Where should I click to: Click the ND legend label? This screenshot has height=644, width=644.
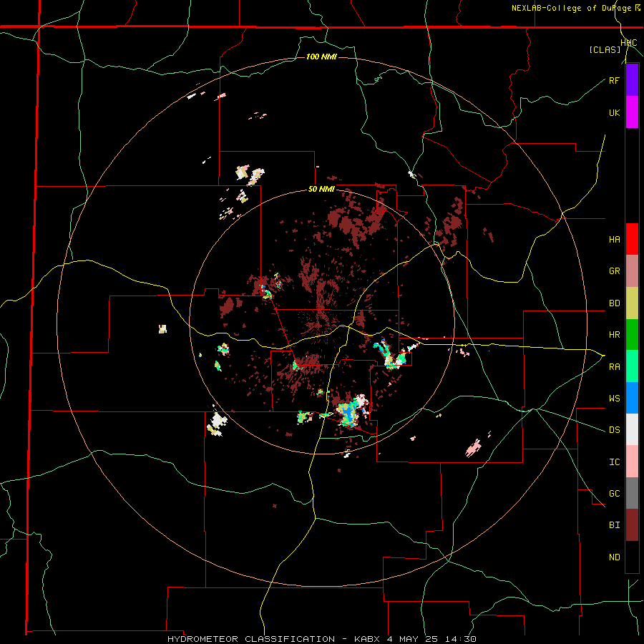(x=614, y=557)
